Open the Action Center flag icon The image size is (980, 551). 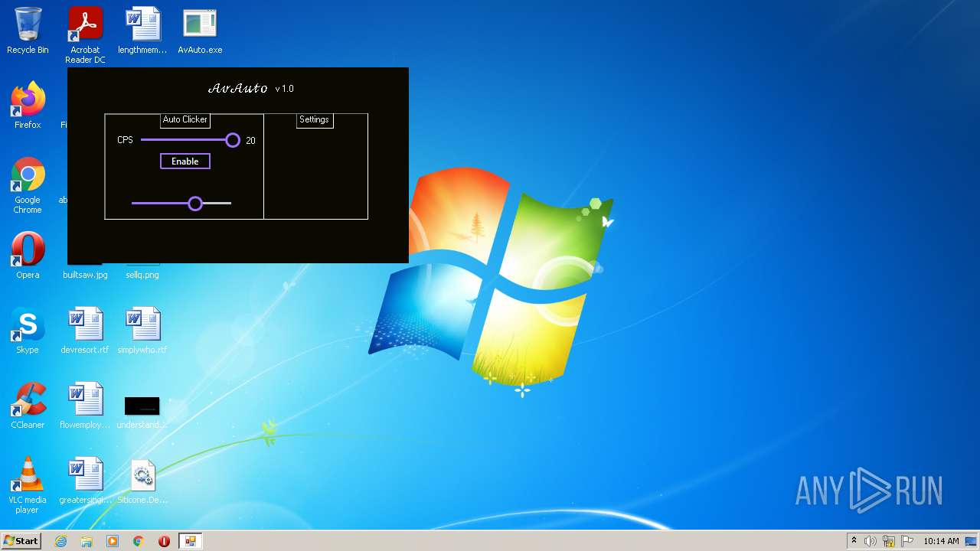pos(907,541)
